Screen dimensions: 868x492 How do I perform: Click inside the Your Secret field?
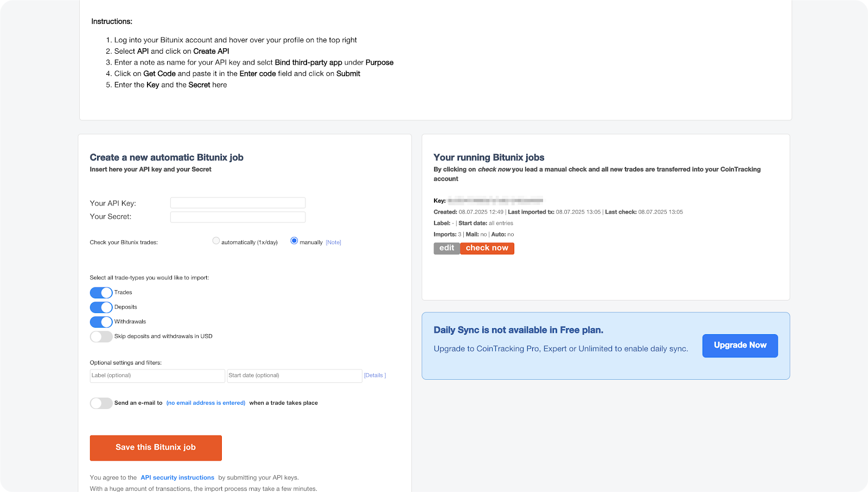pos(238,216)
